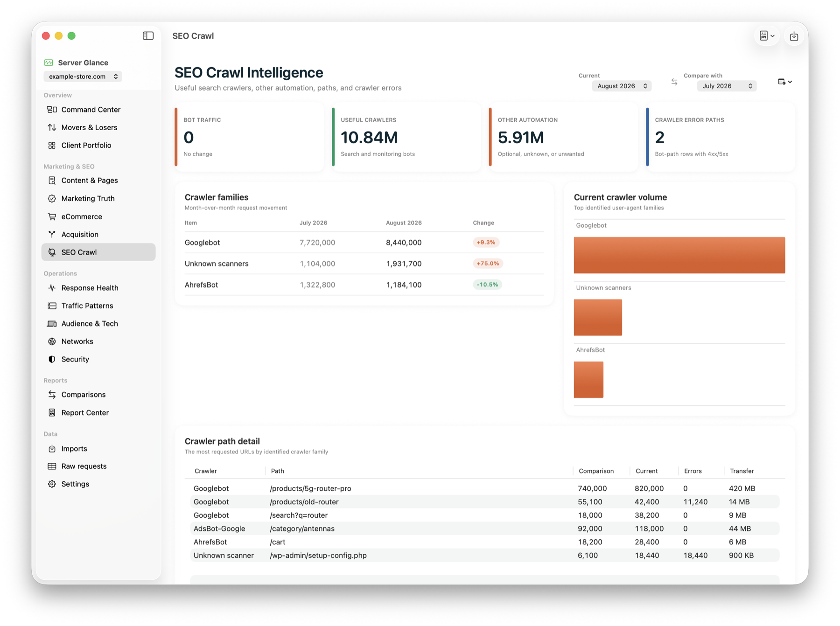The image size is (840, 626).
Task: Click the Traffic Patterns icon
Action: [x=52, y=306]
